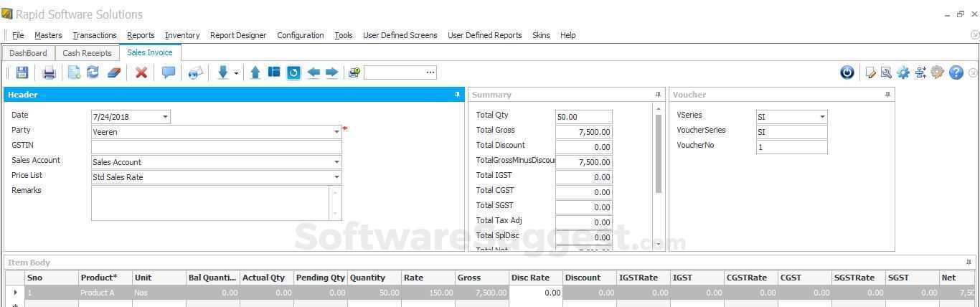
Task: Pin the Voucher panel
Action: click(x=887, y=95)
